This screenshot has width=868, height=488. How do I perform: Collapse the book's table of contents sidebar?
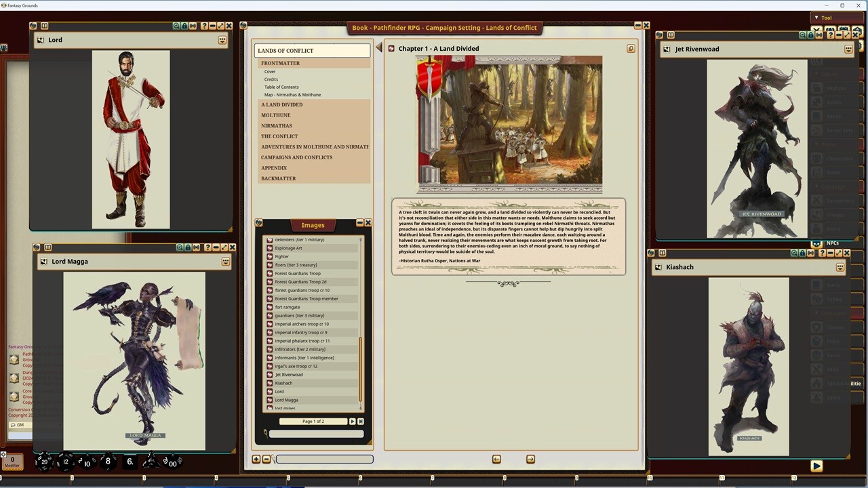(x=378, y=48)
